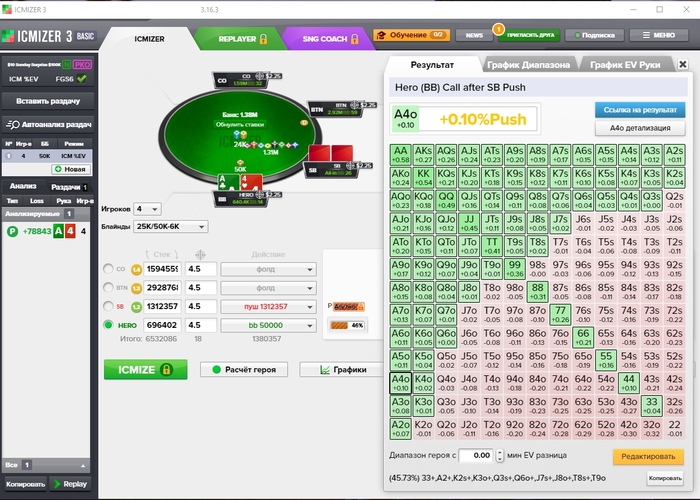700x500 pixels.
Task: Click the lock icon on REPLAYER tab
Action: [263, 39]
